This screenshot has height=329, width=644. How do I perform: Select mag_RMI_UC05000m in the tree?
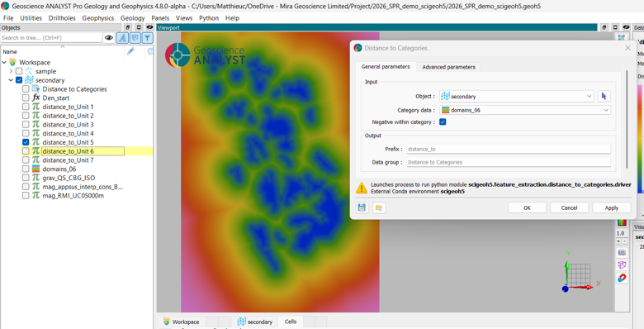click(x=73, y=196)
